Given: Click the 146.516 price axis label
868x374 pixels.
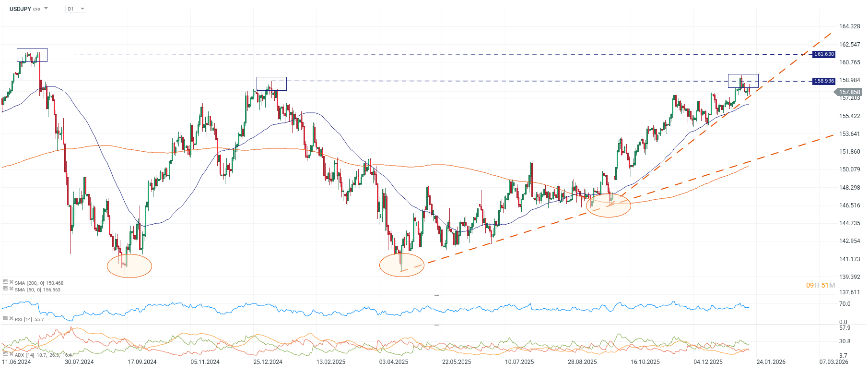Looking at the screenshot, I should (x=849, y=205).
